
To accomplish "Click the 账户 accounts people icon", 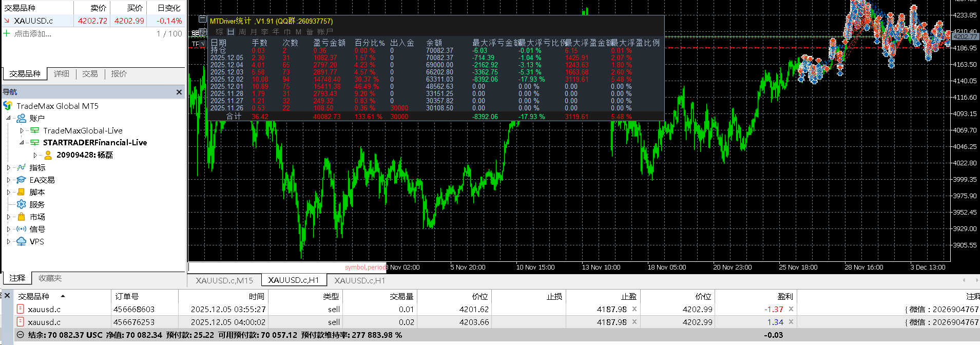I will (x=22, y=118).
